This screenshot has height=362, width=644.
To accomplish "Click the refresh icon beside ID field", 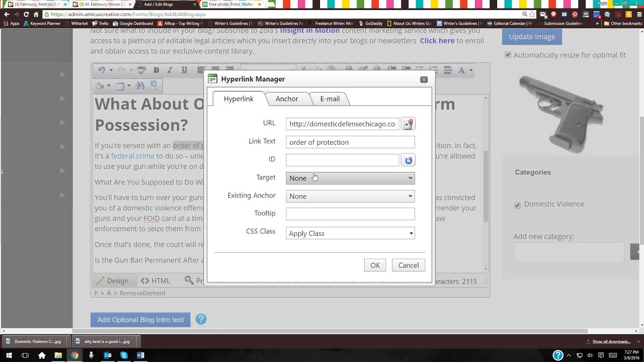I will coord(408,160).
